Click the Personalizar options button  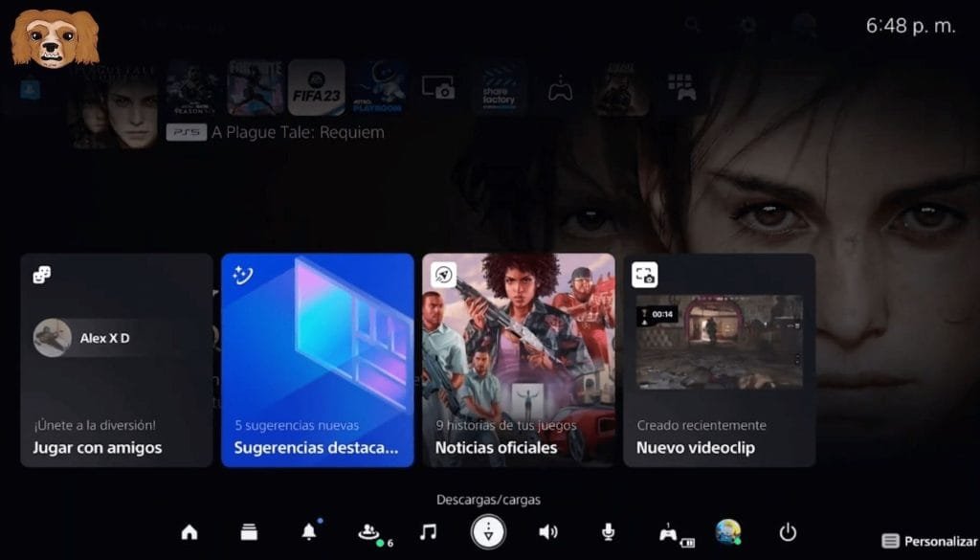930,541
